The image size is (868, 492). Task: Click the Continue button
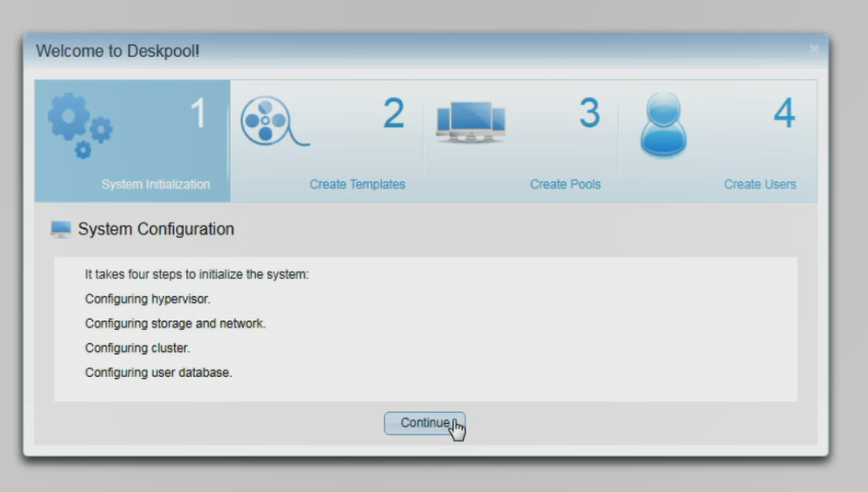[x=424, y=423]
